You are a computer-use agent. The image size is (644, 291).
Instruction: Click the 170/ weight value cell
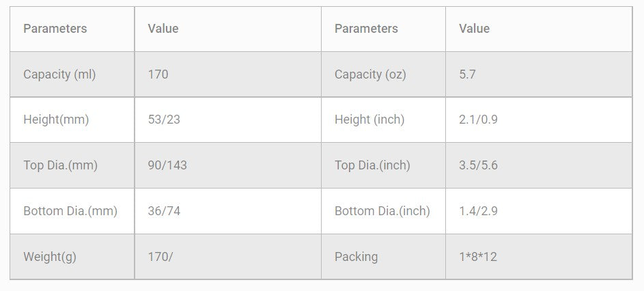[x=160, y=257]
